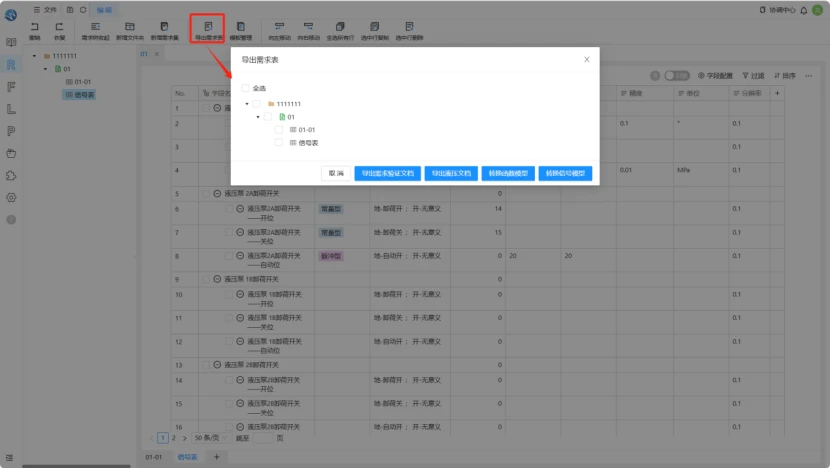Collapse group row 5 液压泵 2A卸荷开关
Image resolution: width=831 pixels, height=468 pixels.
coord(217,193)
